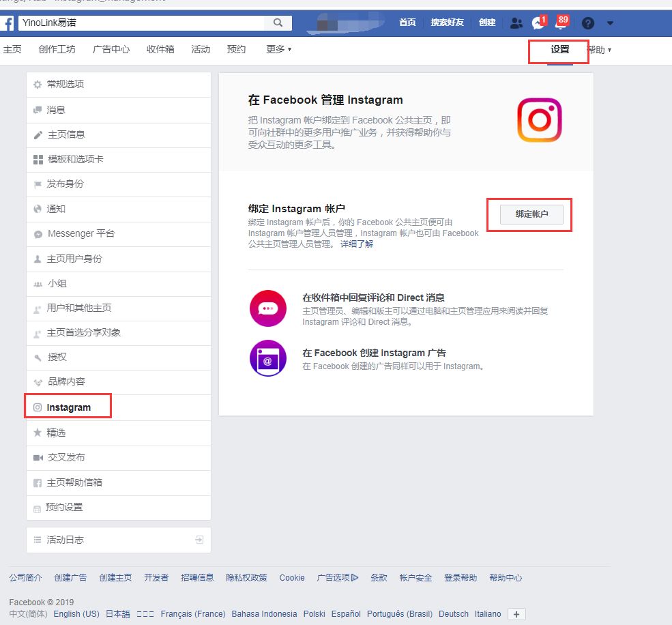Click the 开发者 footer link

pyautogui.click(x=156, y=578)
